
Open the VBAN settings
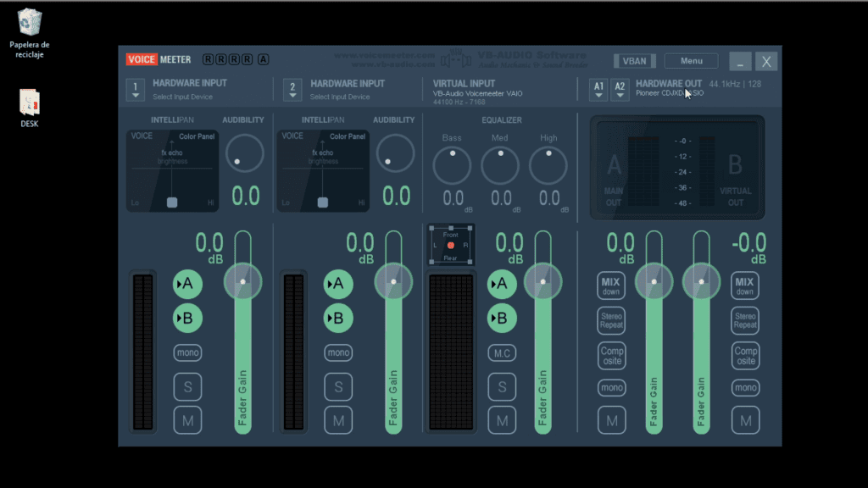point(634,61)
